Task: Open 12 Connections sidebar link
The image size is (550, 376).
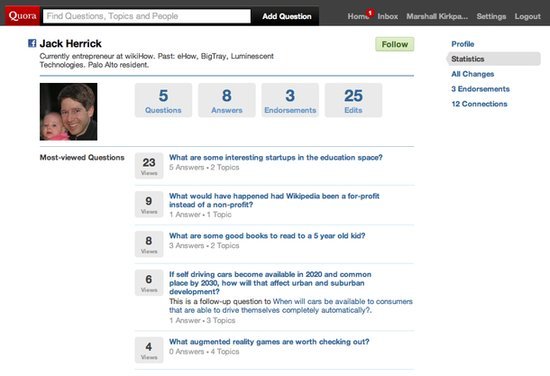Action: pyautogui.click(x=479, y=104)
